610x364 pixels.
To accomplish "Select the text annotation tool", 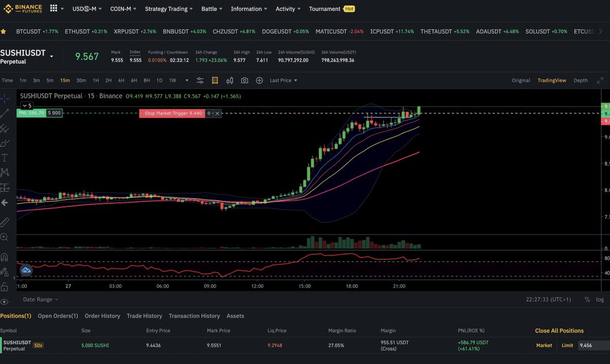I will coord(5,158).
